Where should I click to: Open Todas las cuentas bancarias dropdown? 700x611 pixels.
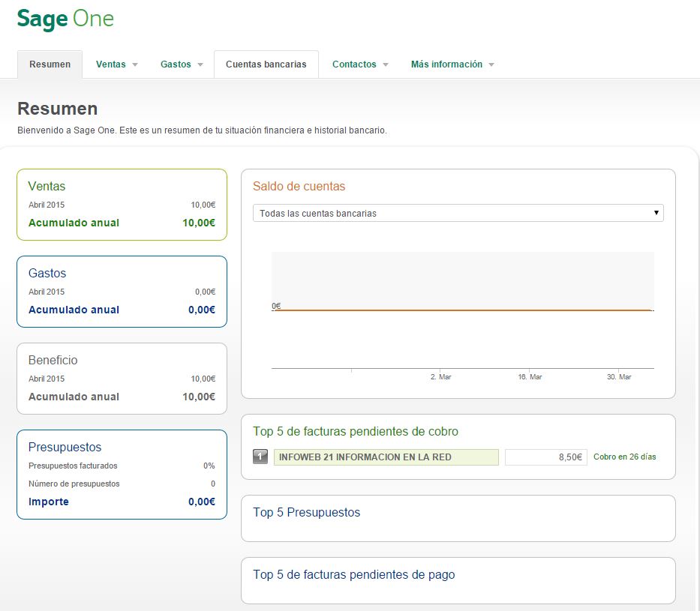click(x=458, y=213)
